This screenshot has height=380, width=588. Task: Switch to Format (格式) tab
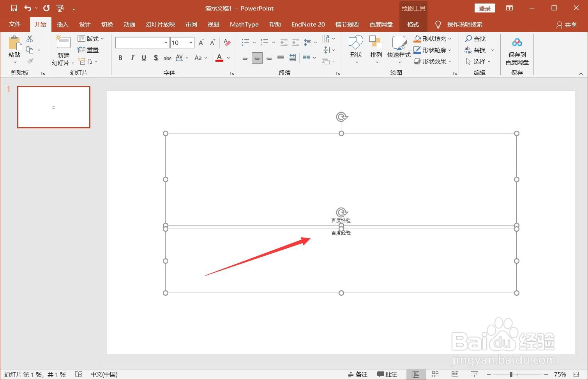point(413,24)
